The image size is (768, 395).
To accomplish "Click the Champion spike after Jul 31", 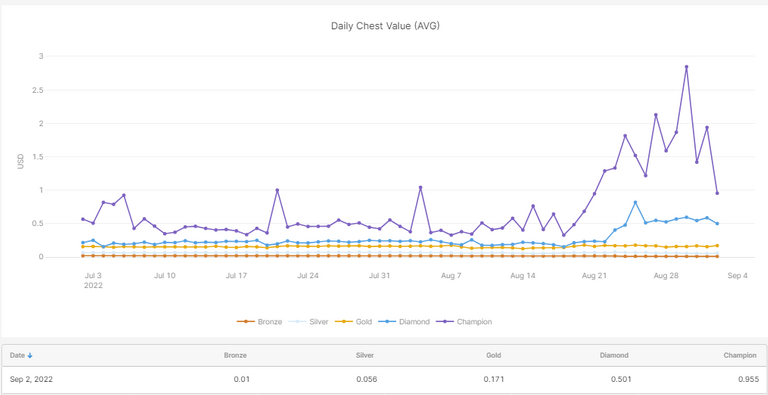I will (x=420, y=187).
